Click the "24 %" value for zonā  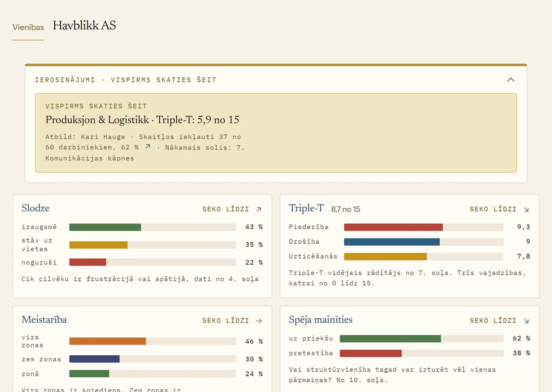254,374
